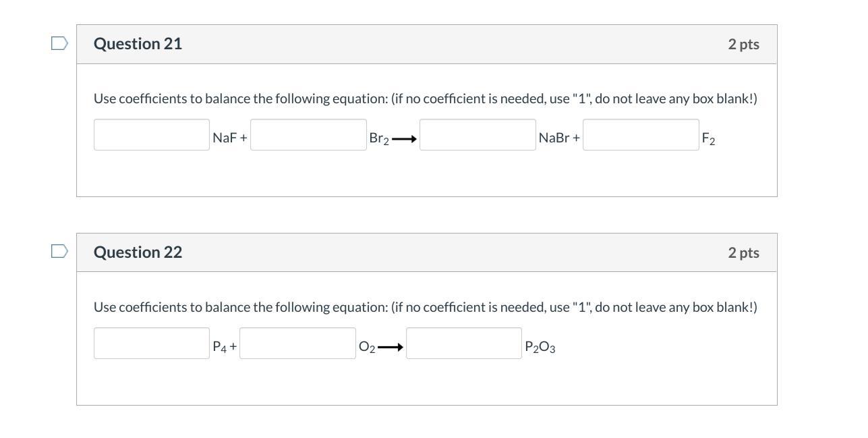Click the P2O3 formula label
Image resolution: width=868 pixels, height=438 pixels.
click(x=540, y=347)
